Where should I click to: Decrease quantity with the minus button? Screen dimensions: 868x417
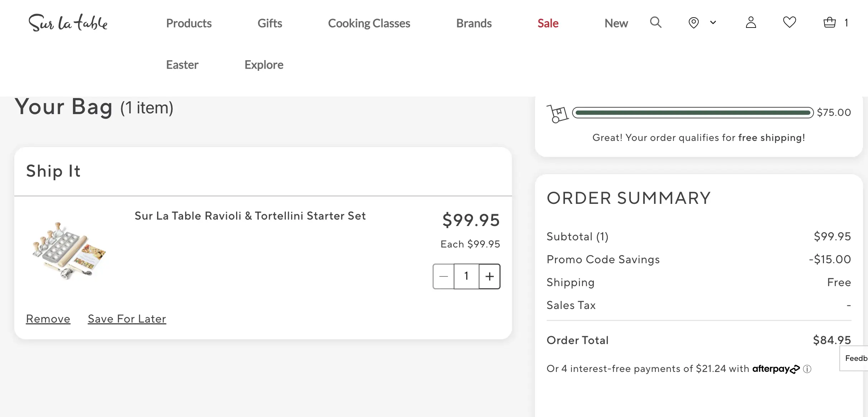point(443,276)
